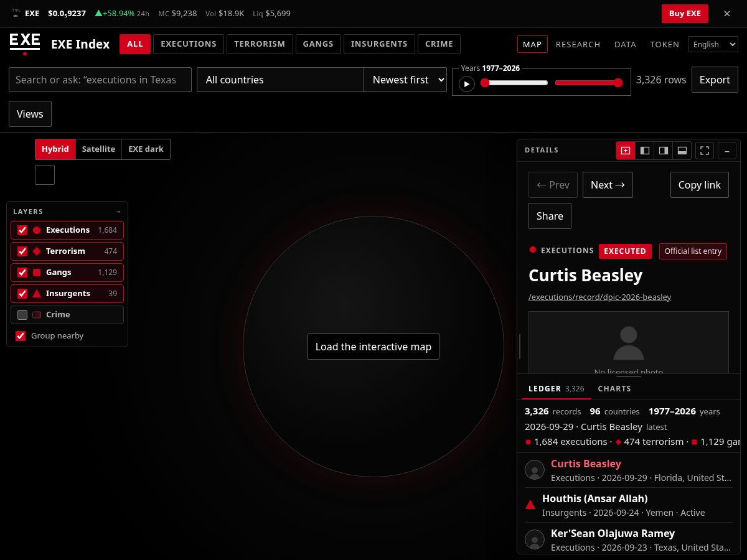This screenshot has width=747, height=560.
Task: Click the Buy EXE button
Action: (685, 13)
